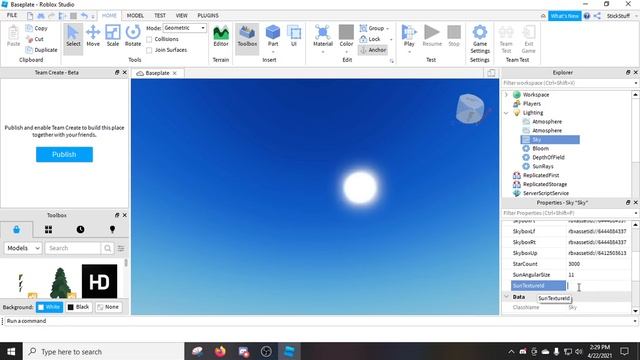Open Toolbox search filter options
The width and height of the screenshot is (640, 360).
[121, 248]
